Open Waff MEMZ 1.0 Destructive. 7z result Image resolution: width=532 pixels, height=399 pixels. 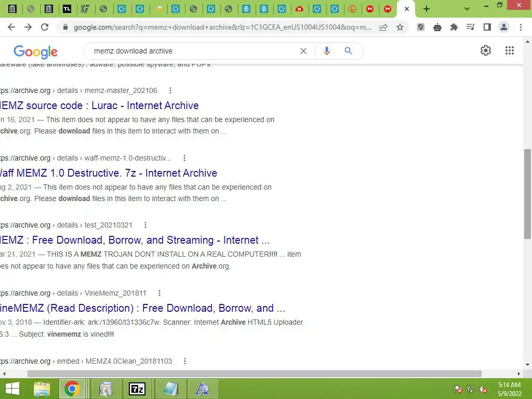[x=108, y=173]
